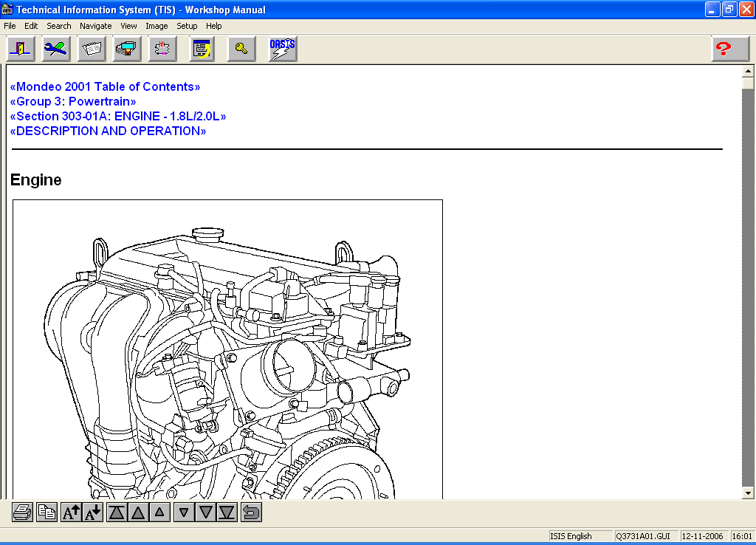756x545 pixels.
Task: Click the ISIS English status bar entry
Action: (x=580, y=536)
